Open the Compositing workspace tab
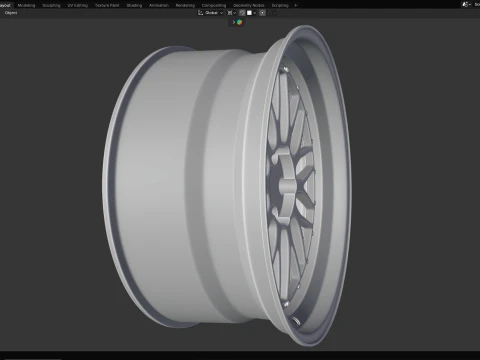The height and width of the screenshot is (360, 480). tap(214, 5)
